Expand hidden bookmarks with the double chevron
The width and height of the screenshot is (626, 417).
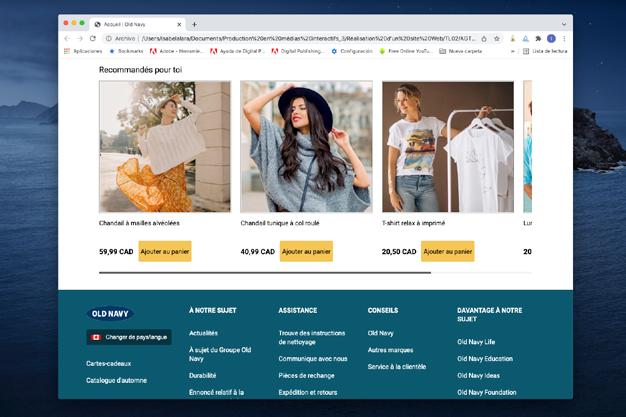pos(513,51)
